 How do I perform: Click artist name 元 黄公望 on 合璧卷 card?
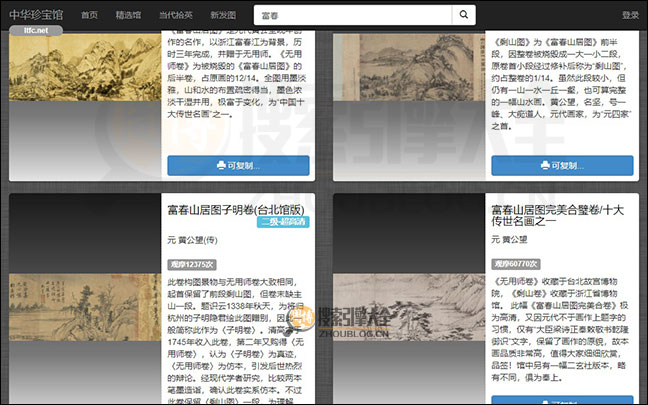pyautogui.click(x=509, y=239)
